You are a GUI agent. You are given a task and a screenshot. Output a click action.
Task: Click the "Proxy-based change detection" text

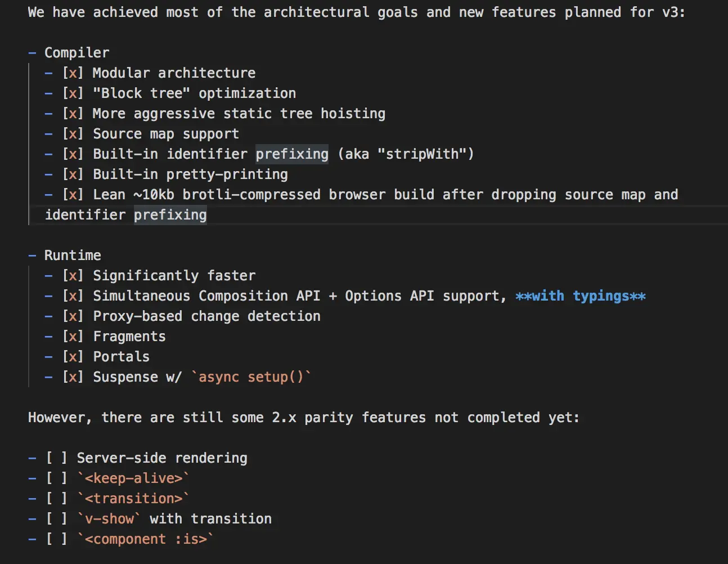pyautogui.click(x=206, y=316)
